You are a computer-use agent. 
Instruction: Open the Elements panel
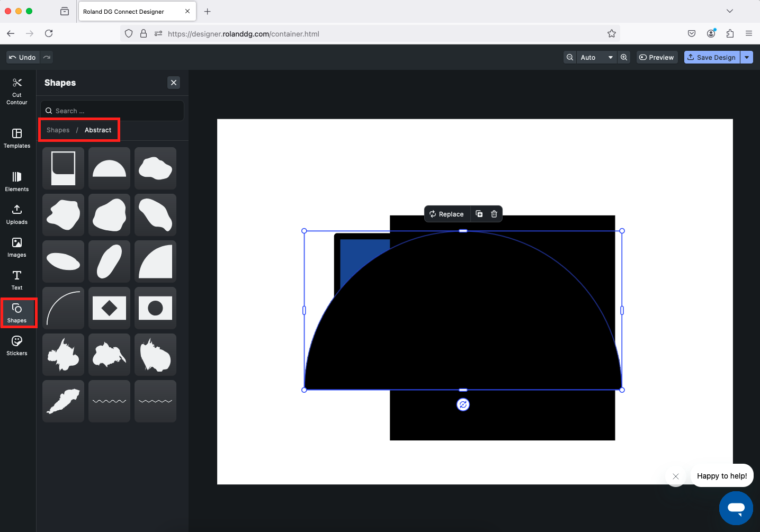pyautogui.click(x=17, y=182)
